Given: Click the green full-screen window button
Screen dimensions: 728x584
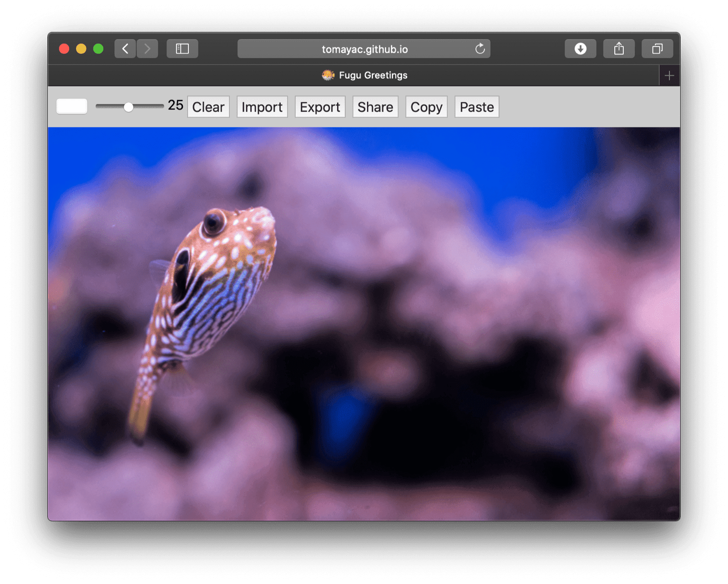Looking at the screenshot, I should tap(98, 49).
